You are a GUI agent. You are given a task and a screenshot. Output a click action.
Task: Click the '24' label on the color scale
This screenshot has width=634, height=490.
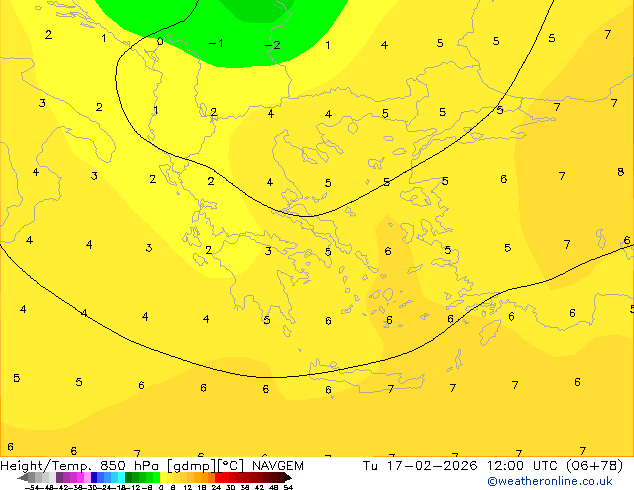click(x=216, y=487)
